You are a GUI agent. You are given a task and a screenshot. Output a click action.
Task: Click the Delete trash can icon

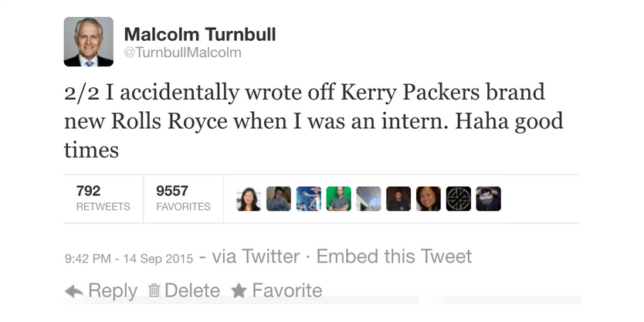(154, 291)
